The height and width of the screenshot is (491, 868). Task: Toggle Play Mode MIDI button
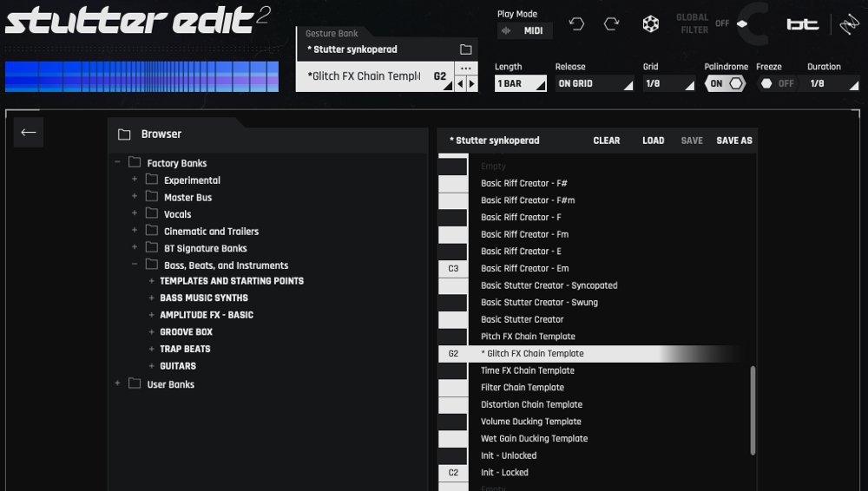coord(524,31)
